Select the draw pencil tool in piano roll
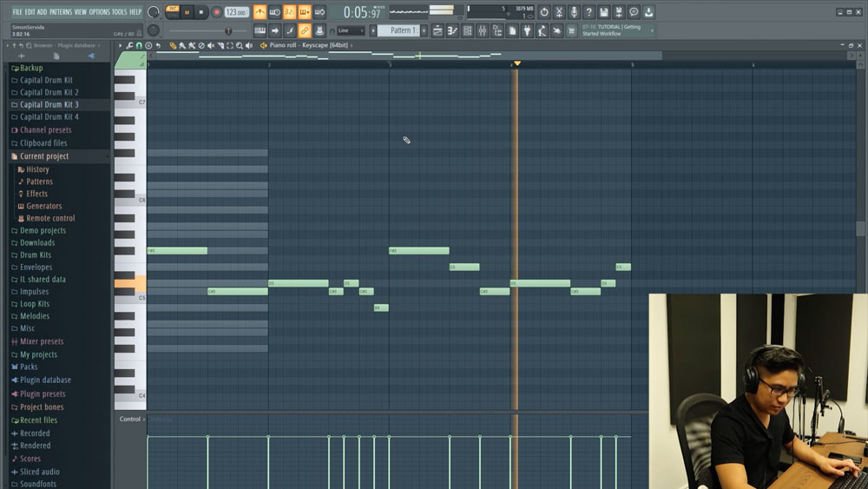868x489 pixels. coord(173,45)
